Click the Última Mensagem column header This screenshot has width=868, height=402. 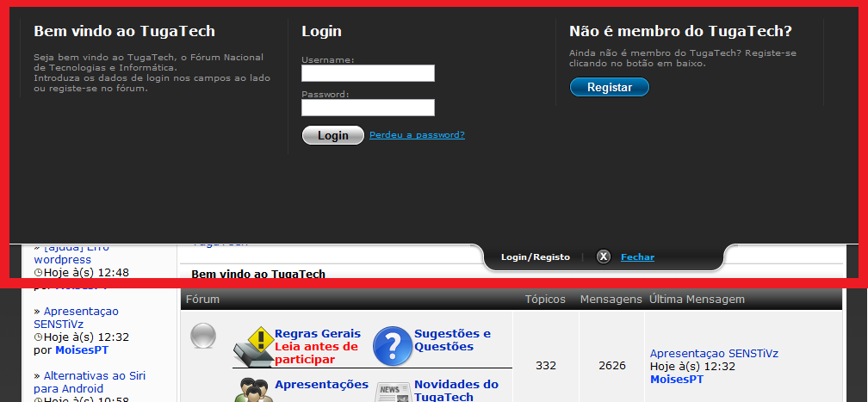[x=697, y=299]
